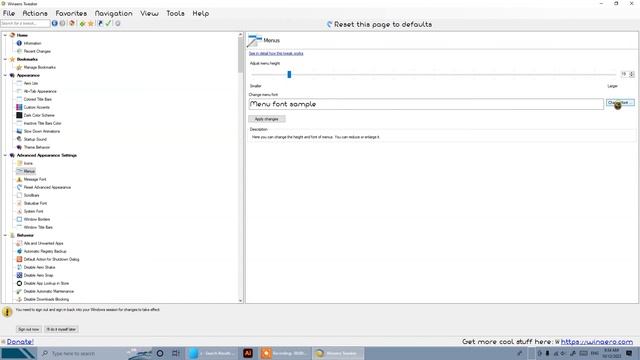Open the Favorites menu
Screen dimensions: 640x360
(x=71, y=13)
